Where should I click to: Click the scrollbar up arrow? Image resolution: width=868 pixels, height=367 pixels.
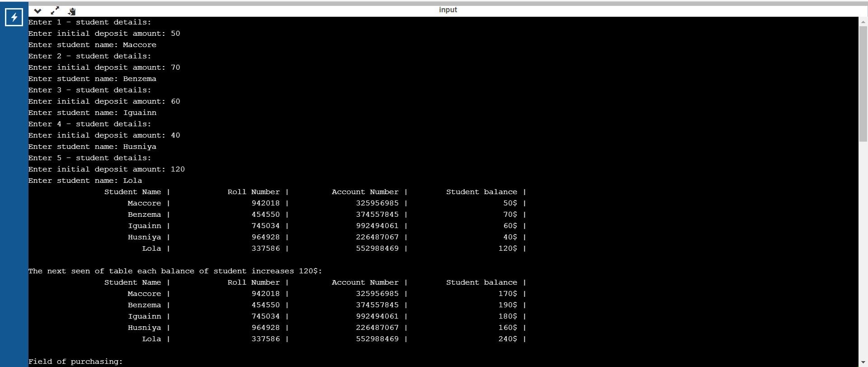[x=863, y=21]
